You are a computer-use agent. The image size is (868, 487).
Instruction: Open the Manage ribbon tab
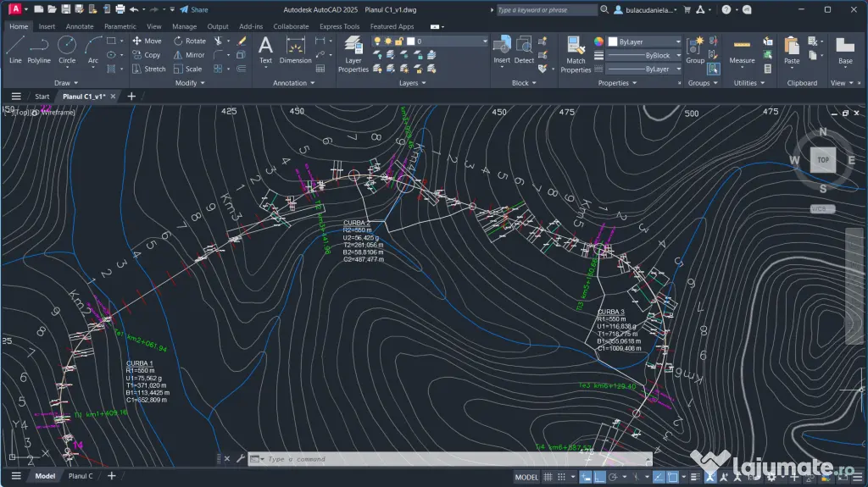pos(184,26)
